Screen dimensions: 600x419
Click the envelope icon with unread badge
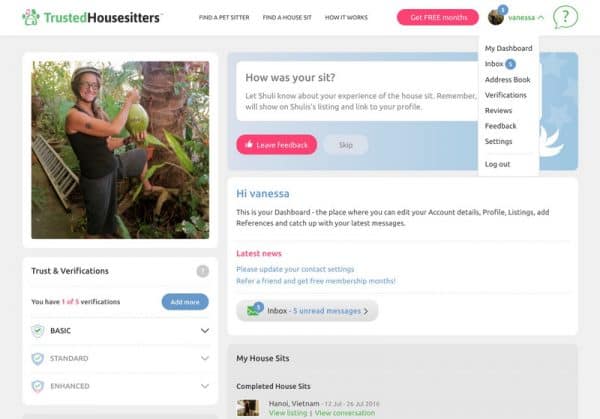[x=254, y=309]
